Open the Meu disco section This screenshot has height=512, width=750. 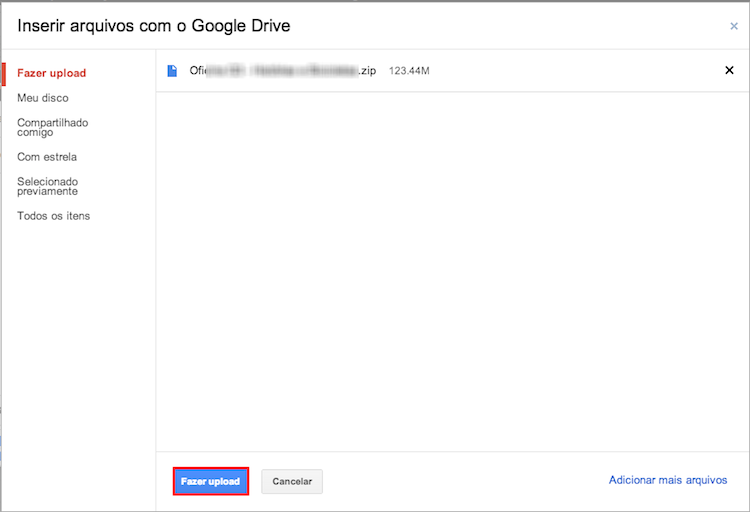[x=43, y=98]
